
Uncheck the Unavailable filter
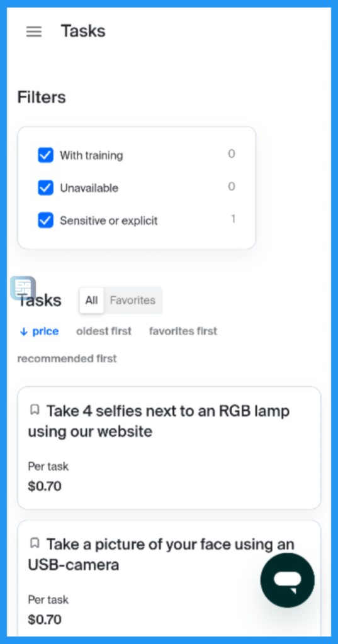coord(46,187)
